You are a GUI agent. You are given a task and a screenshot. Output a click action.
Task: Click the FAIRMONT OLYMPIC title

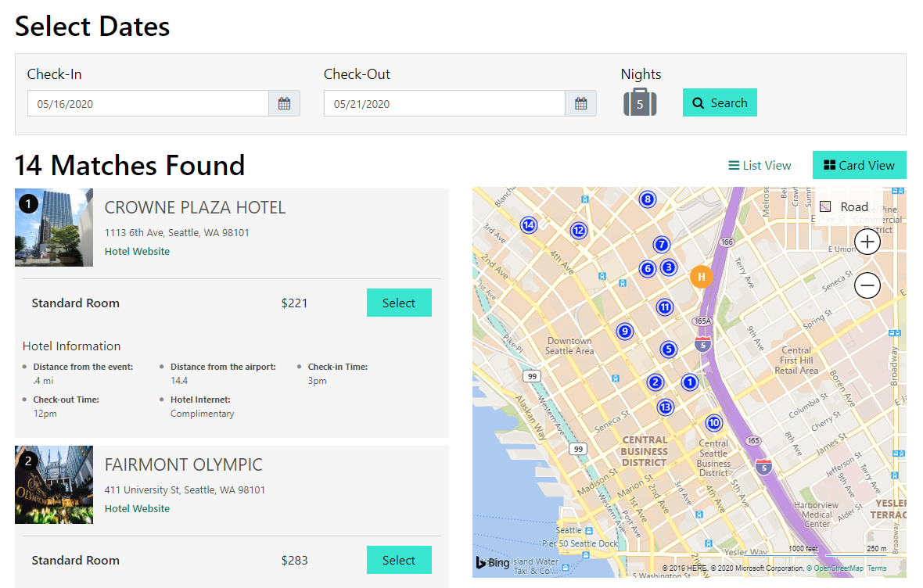point(184,465)
